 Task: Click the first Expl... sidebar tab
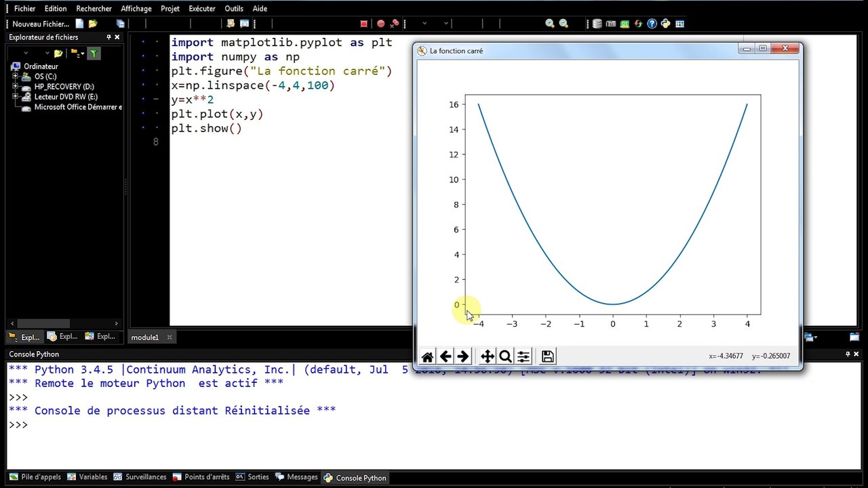coord(24,336)
